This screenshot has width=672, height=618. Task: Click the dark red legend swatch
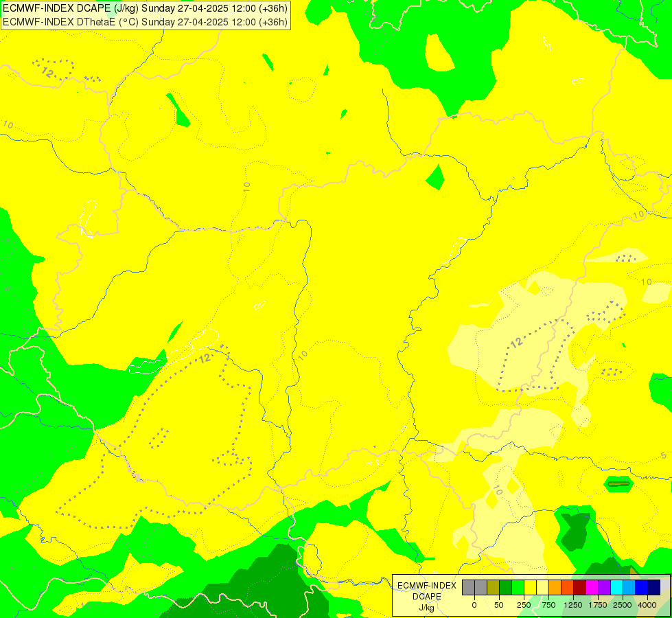pos(580,587)
